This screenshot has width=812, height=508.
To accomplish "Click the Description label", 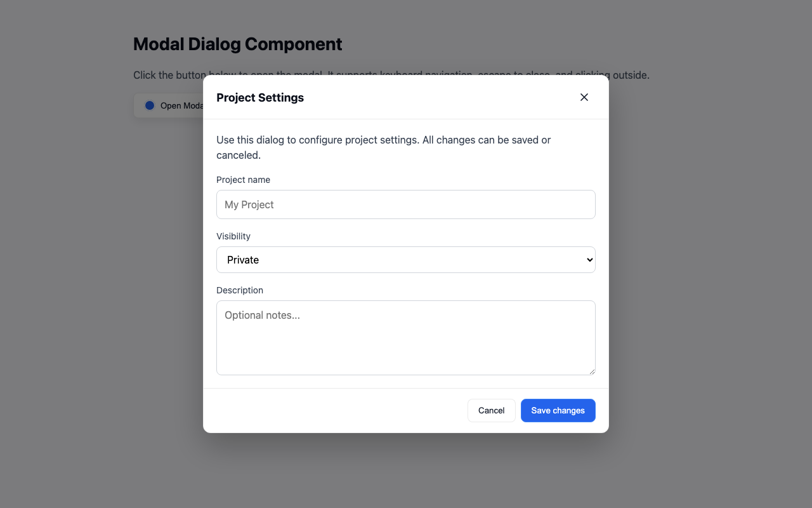I will click(x=240, y=290).
